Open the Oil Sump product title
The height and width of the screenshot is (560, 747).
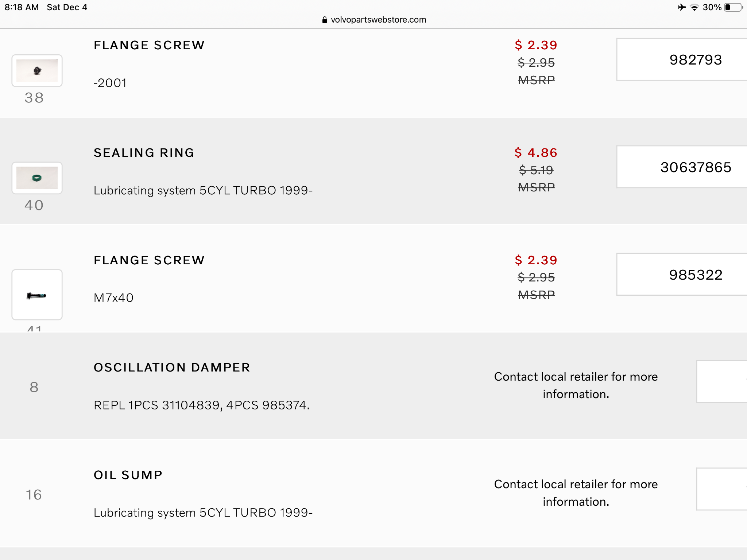tap(128, 475)
